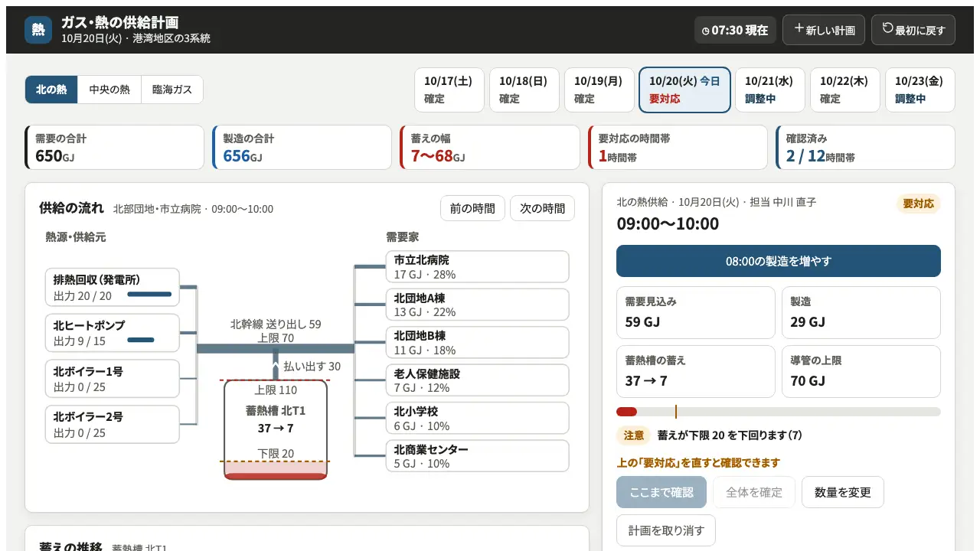
Task: Click the 熱 app logo icon
Action: (x=38, y=30)
